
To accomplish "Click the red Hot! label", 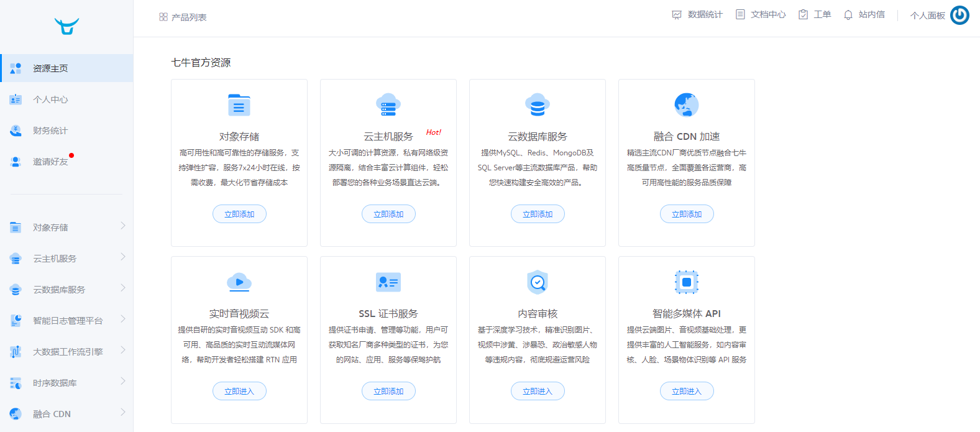I will [434, 132].
